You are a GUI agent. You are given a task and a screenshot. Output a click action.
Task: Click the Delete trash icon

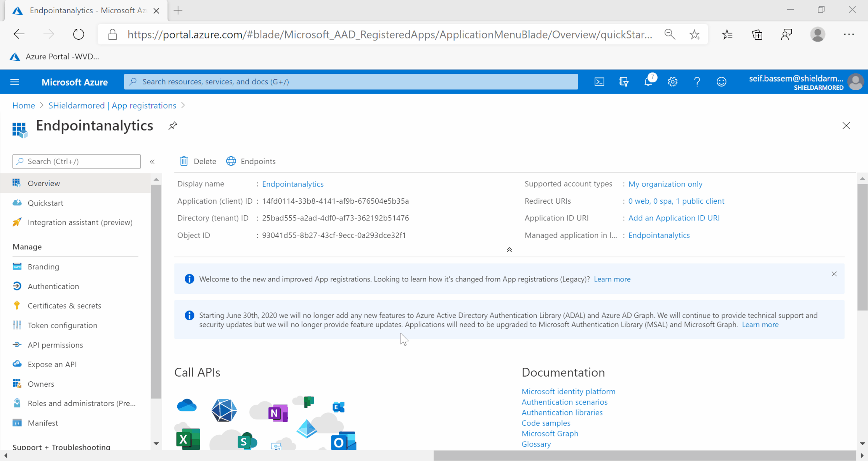(x=184, y=161)
